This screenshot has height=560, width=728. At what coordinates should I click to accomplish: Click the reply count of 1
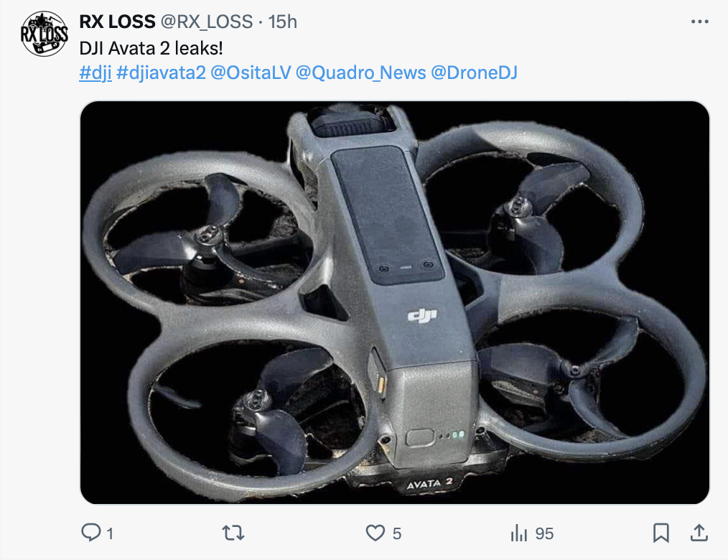click(110, 533)
